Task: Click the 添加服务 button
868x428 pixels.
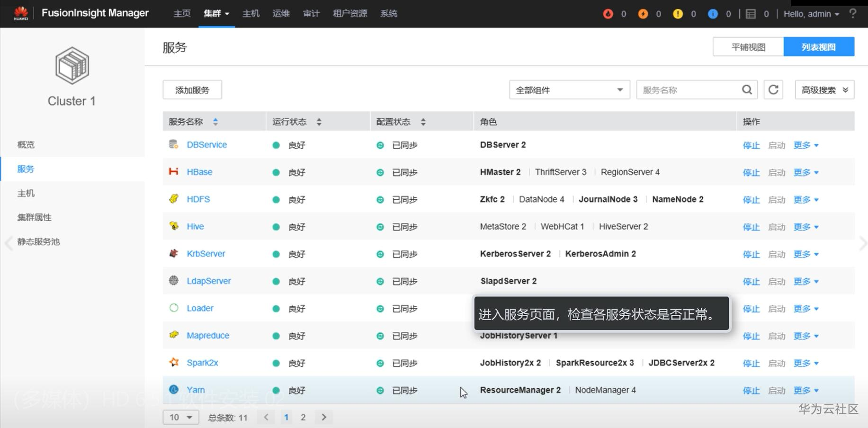Action: point(192,90)
